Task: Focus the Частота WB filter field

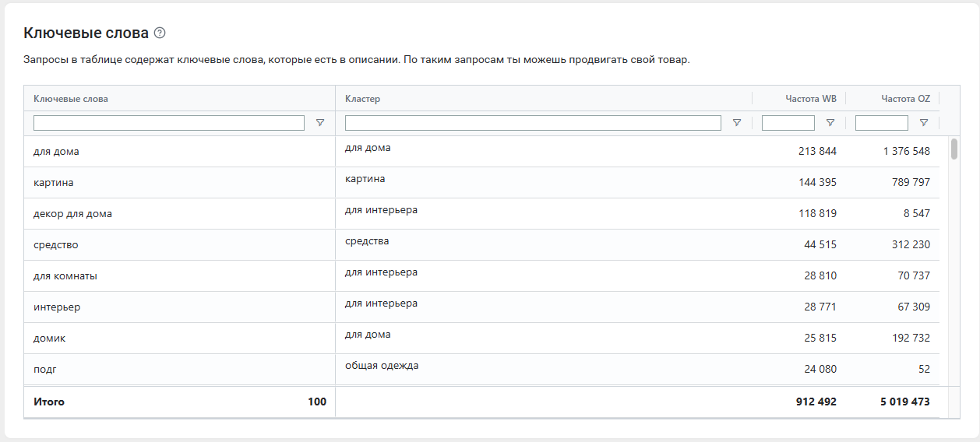Action: 788,123
